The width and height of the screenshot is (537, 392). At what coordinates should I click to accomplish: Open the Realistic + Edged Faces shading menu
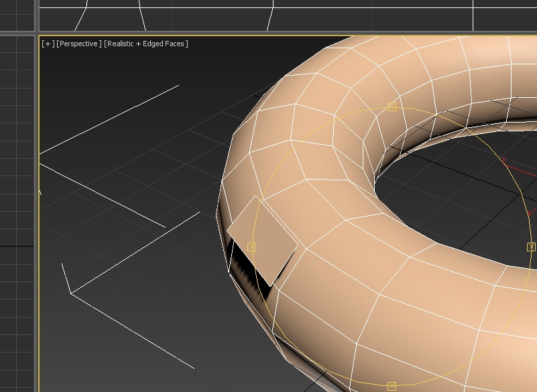[x=146, y=44]
